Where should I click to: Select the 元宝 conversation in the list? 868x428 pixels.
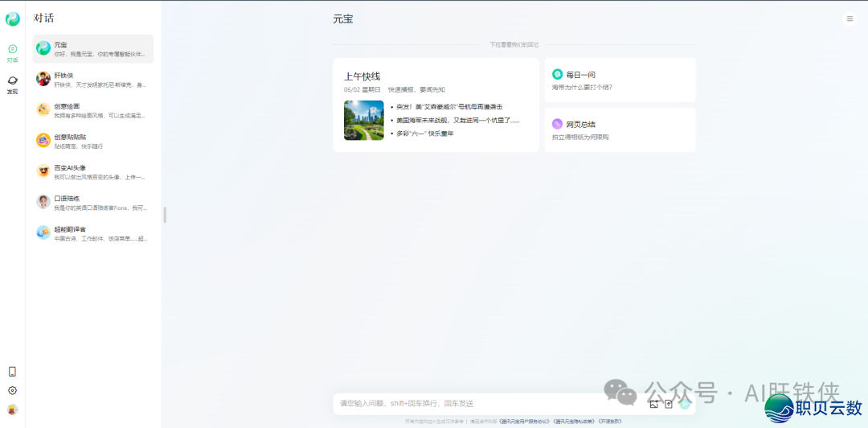pos(92,49)
